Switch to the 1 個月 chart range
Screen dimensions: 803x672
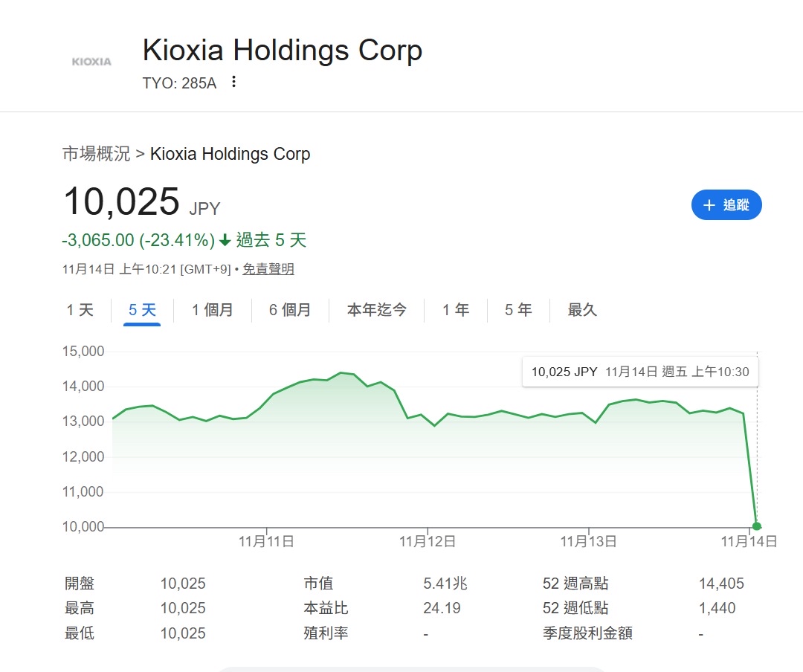(212, 310)
